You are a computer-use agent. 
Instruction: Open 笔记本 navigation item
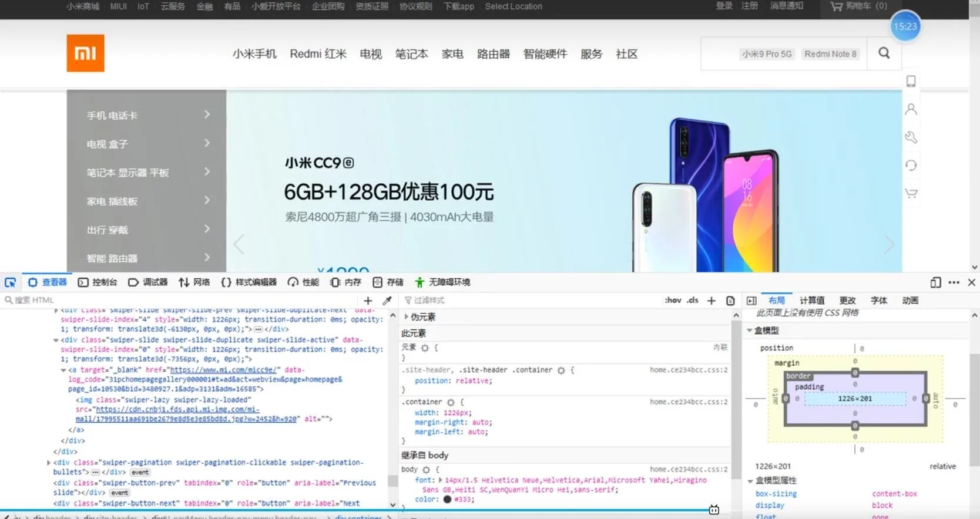click(411, 54)
